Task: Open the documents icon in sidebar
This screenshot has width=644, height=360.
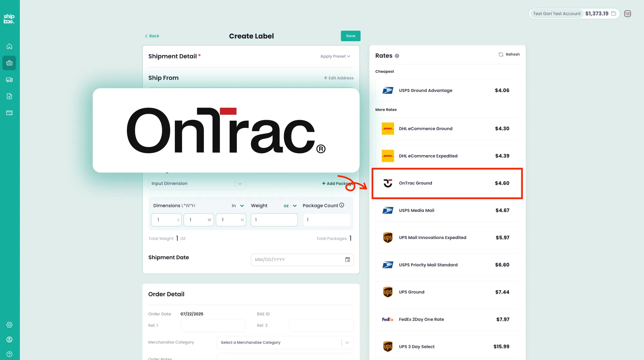Action: coord(9,96)
